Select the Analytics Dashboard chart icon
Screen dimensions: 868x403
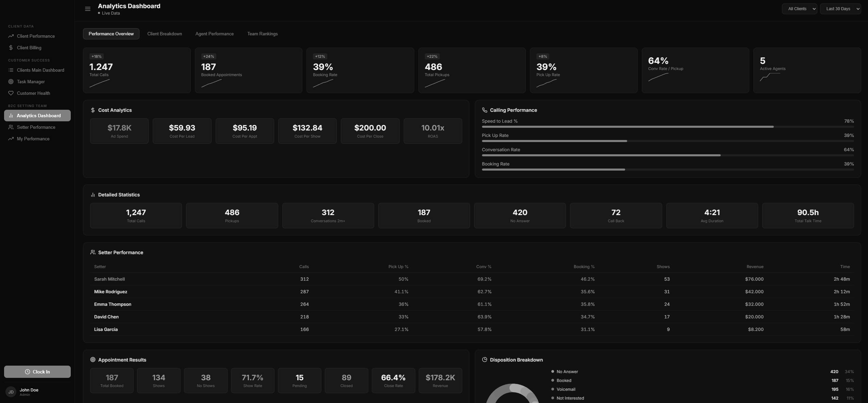tap(11, 116)
